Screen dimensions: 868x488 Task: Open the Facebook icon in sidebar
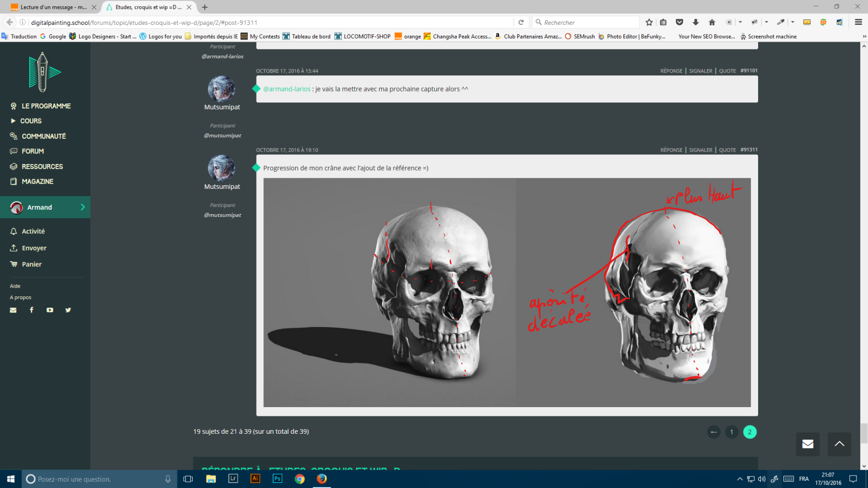click(32, 310)
